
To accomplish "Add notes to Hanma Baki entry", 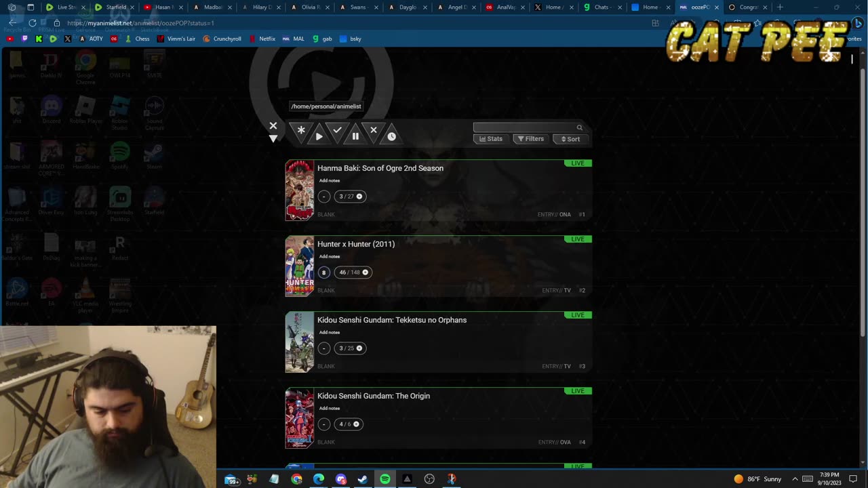I will pos(330,180).
